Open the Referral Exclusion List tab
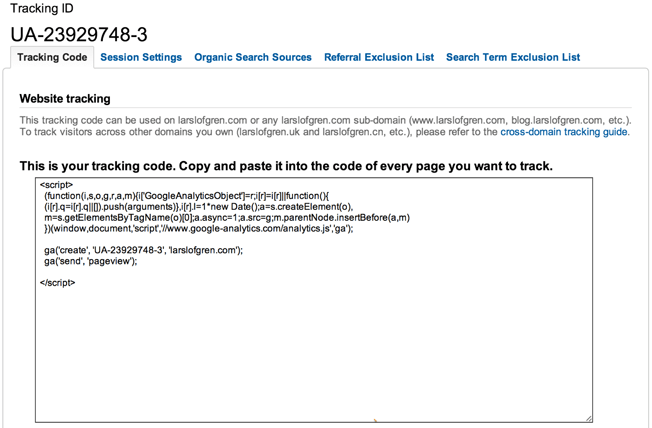 [x=379, y=57]
